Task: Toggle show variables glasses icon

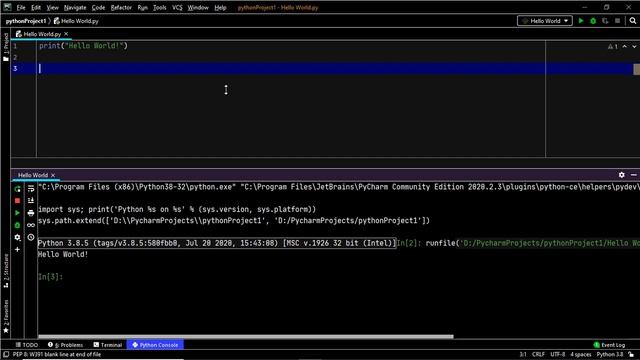Action: pyautogui.click(x=31, y=225)
